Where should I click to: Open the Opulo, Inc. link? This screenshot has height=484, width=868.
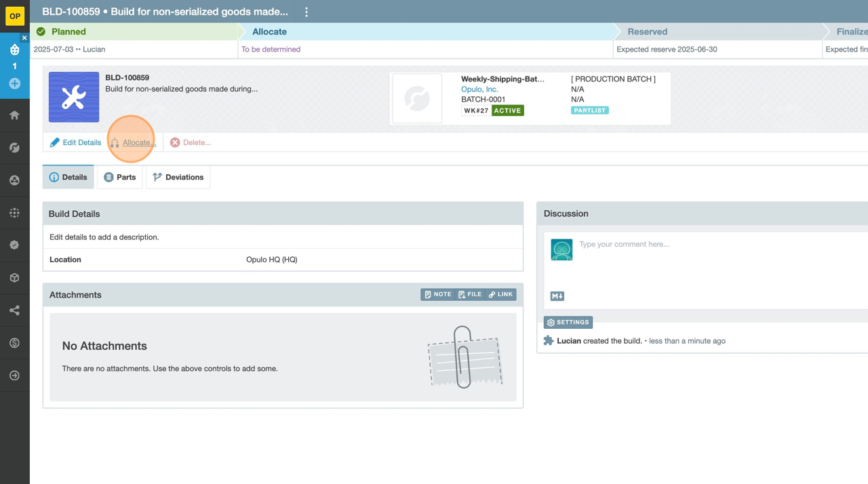tap(479, 89)
